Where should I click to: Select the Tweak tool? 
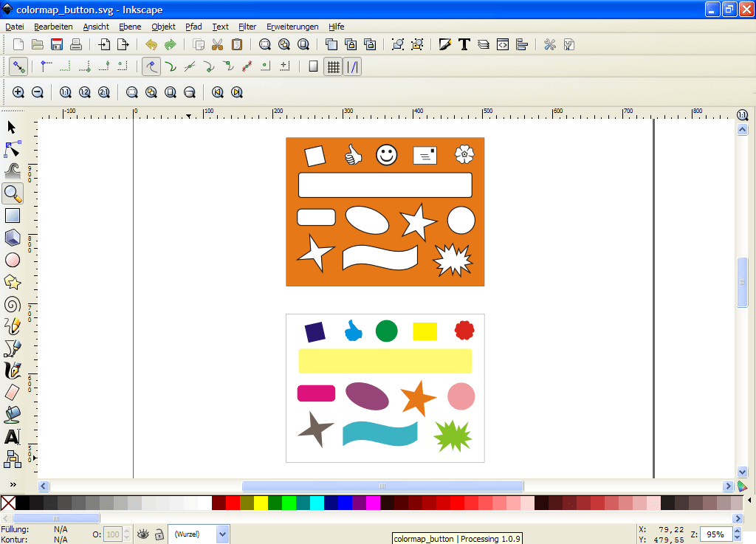(x=12, y=171)
